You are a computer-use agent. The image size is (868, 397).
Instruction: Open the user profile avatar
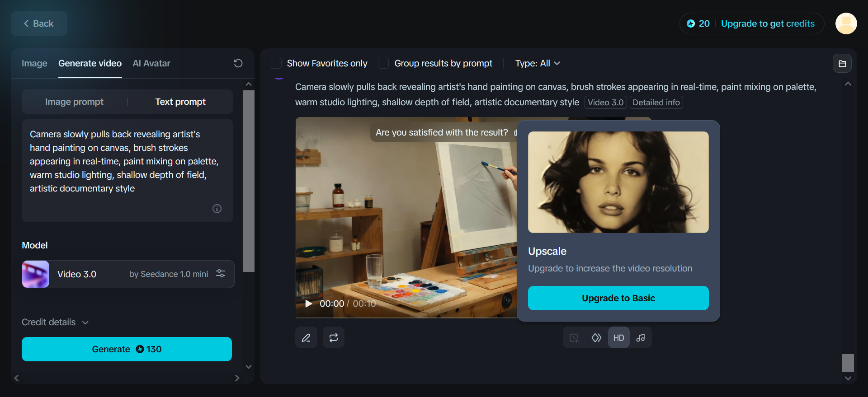846,23
